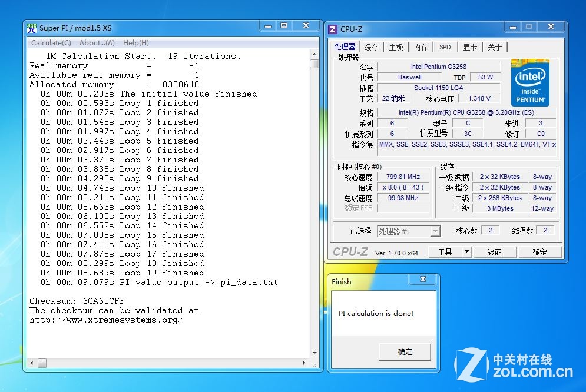586x392 pixels.
Task: Switch to the 缓存 tab in CPU-Z
Action: [371, 47]
